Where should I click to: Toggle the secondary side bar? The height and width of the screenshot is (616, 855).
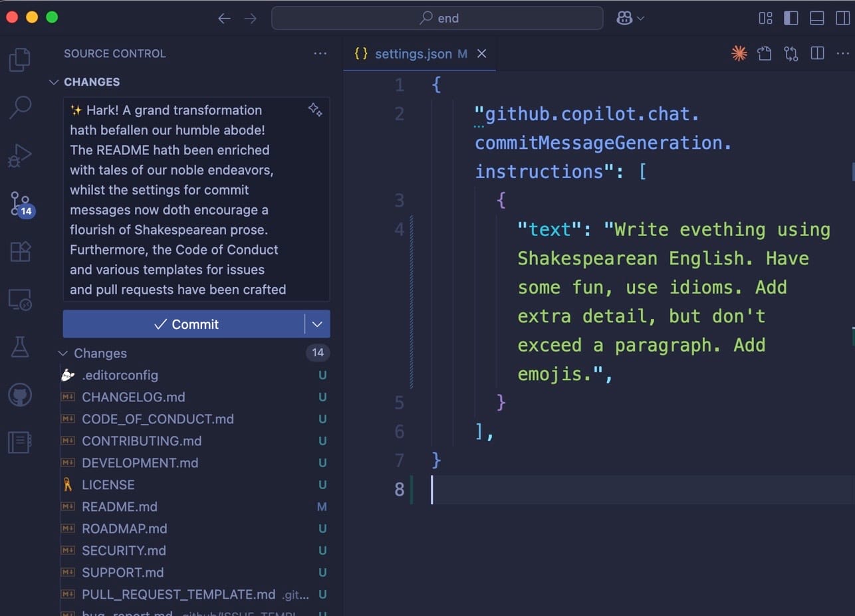[x=842, y=19]
